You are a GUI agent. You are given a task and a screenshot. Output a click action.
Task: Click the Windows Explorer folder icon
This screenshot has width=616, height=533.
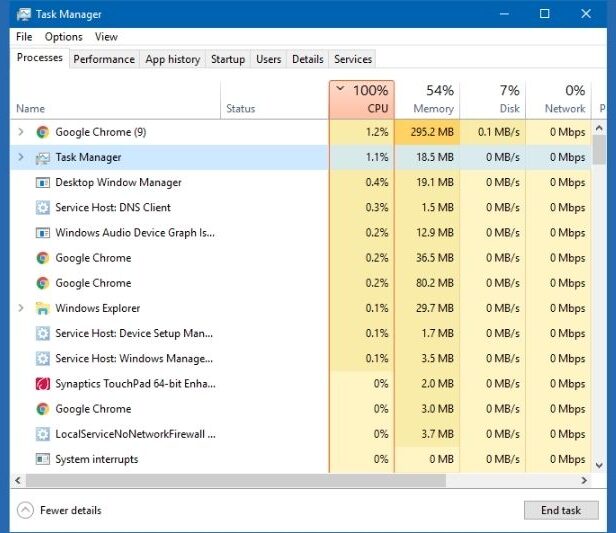click(x=42, y=308)
